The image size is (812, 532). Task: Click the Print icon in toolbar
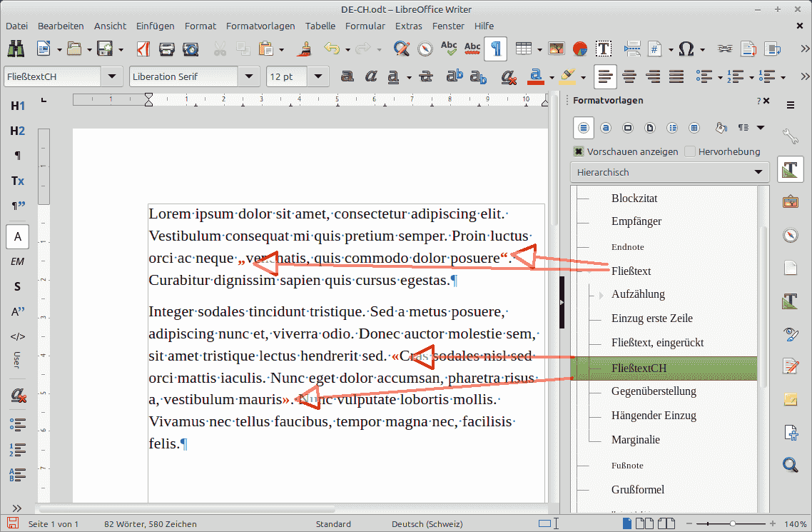pyautogui.click(x=167, y=49)
